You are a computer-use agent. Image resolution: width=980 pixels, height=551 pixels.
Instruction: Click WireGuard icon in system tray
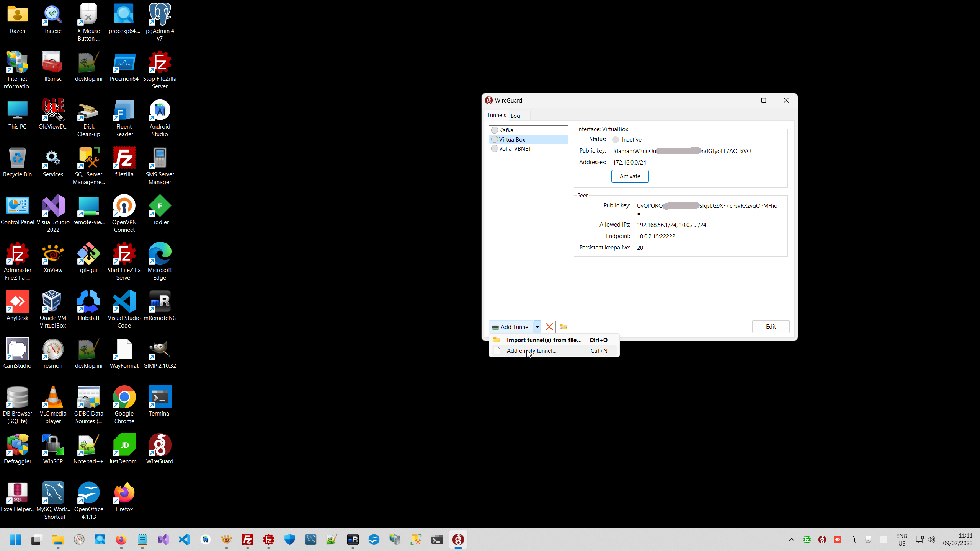tap(822, 540)
